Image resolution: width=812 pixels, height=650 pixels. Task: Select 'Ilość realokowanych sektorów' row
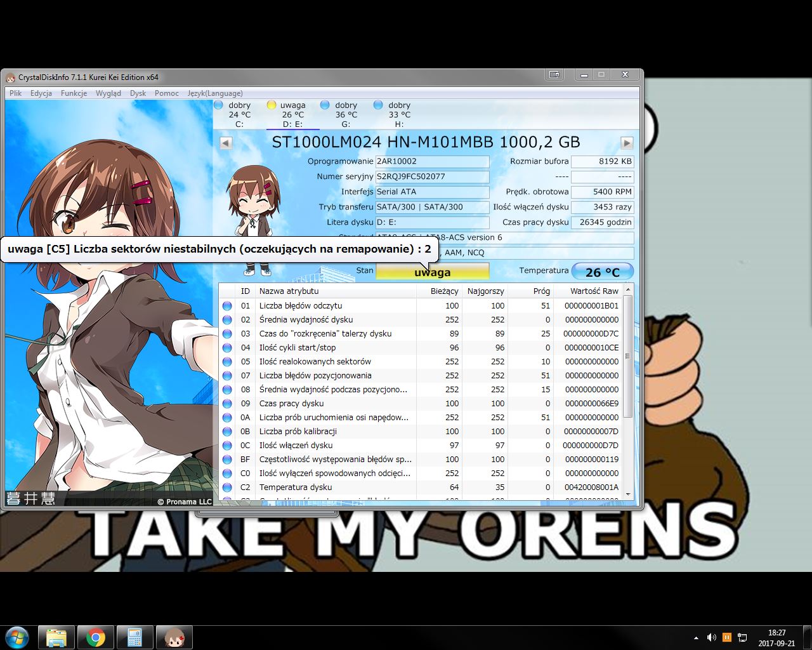pos(421,362)
